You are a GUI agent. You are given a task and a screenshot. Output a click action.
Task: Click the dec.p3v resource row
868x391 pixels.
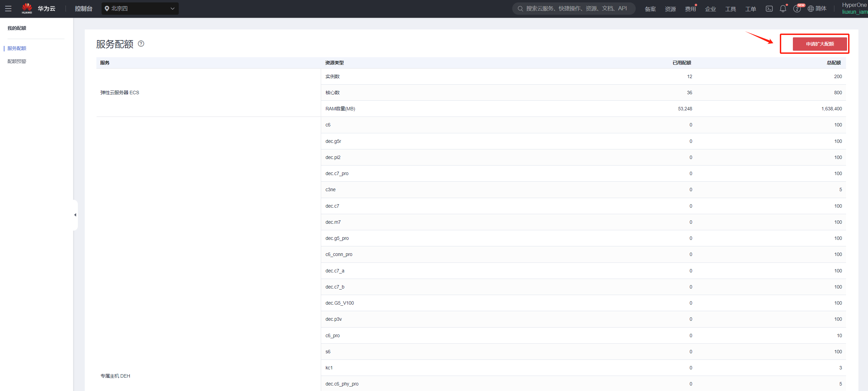[583, 319]
